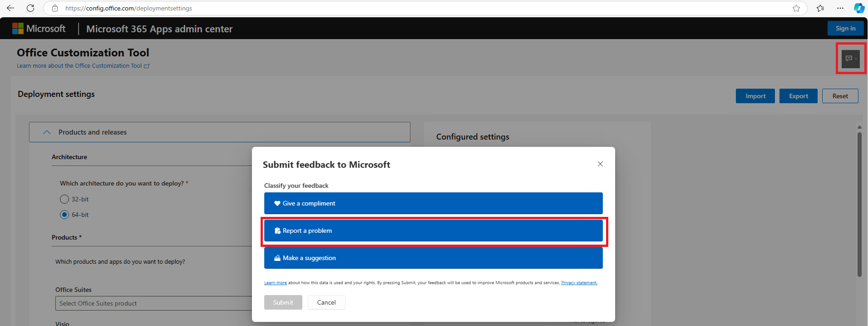Click the page vertical scrollbar
868x326 pixels.
(x=859, y=204)
